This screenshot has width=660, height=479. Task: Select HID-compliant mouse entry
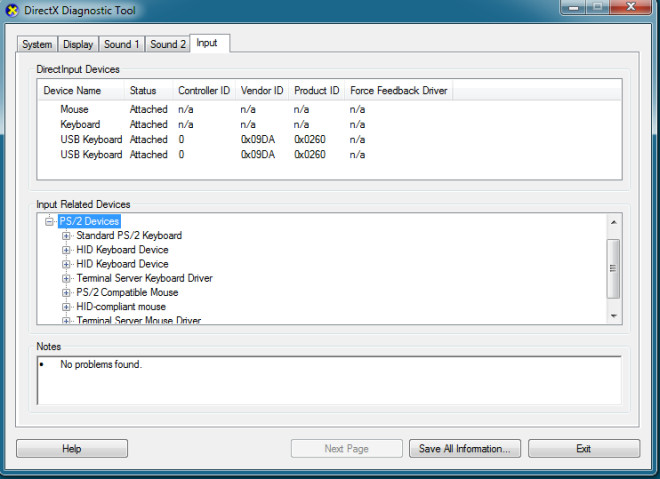point(121,306)
